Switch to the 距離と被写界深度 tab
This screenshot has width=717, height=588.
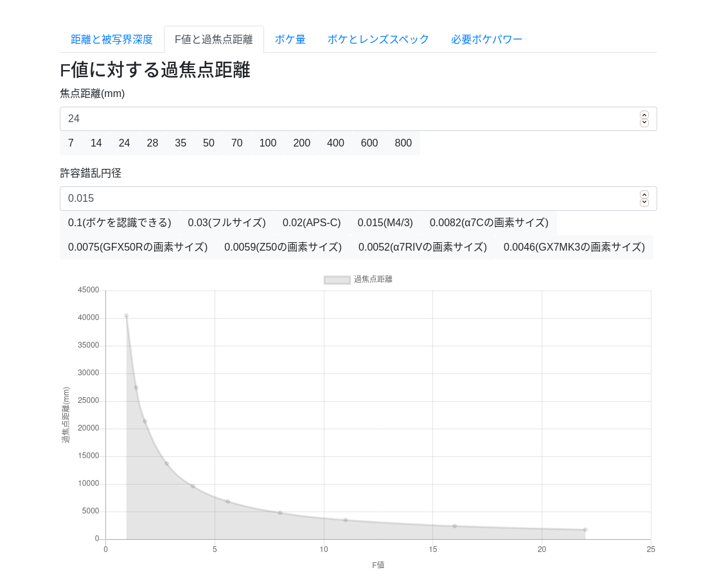[x=112, y=39]
